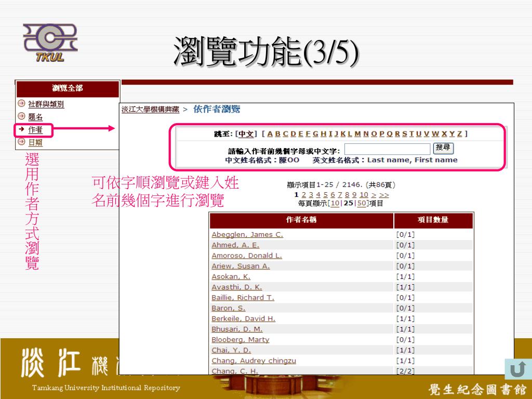Open author Baron, S.
The height and width of the screenshot is (399, 532).
tap(229, 308)
